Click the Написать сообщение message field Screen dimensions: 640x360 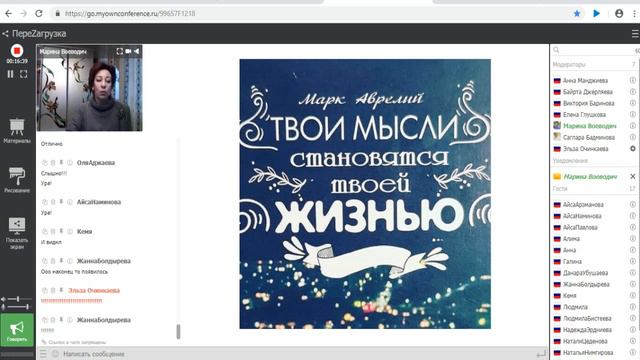click(x=298, y=354)
